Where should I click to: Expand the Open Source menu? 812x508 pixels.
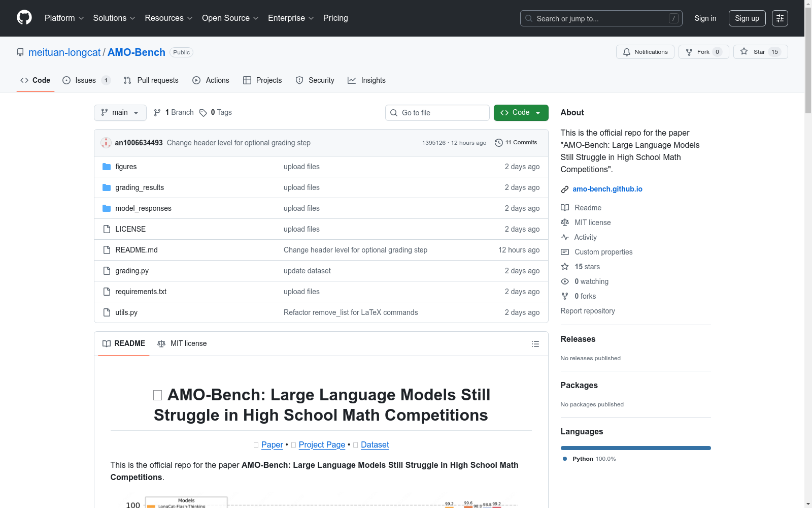pos(230,18)
